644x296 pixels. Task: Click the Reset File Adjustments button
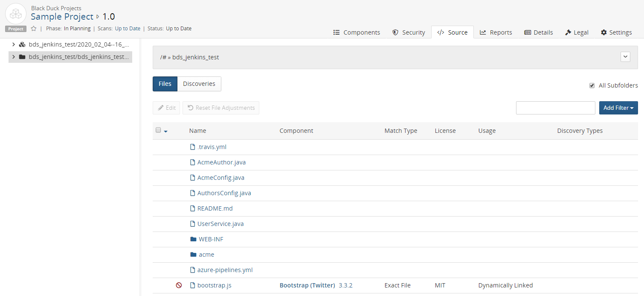(x=221, y=108)
